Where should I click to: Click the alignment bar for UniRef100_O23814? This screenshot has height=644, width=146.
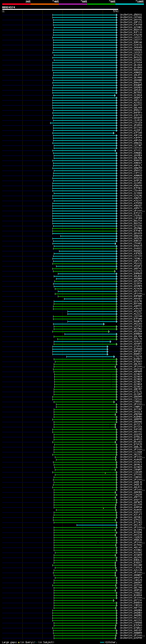pyautogui.click(x=84, y=95)
